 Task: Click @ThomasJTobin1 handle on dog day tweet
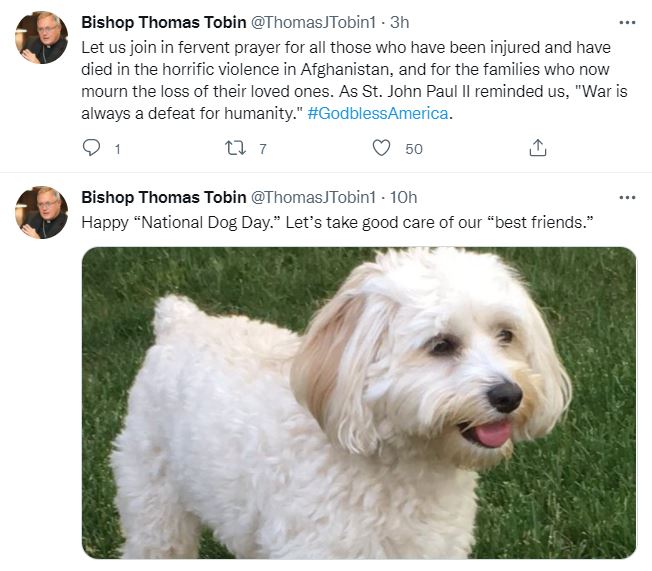(x=311, y=197)
